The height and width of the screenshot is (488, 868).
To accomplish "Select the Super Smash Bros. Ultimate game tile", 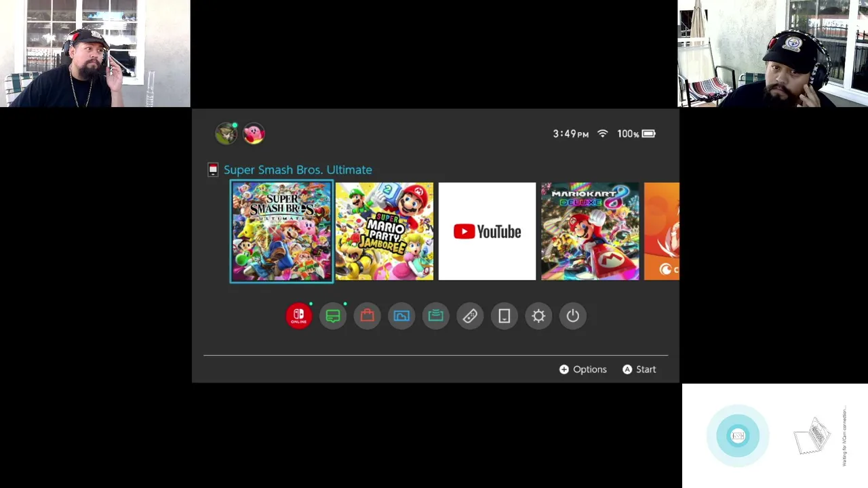I will [281, 231].
